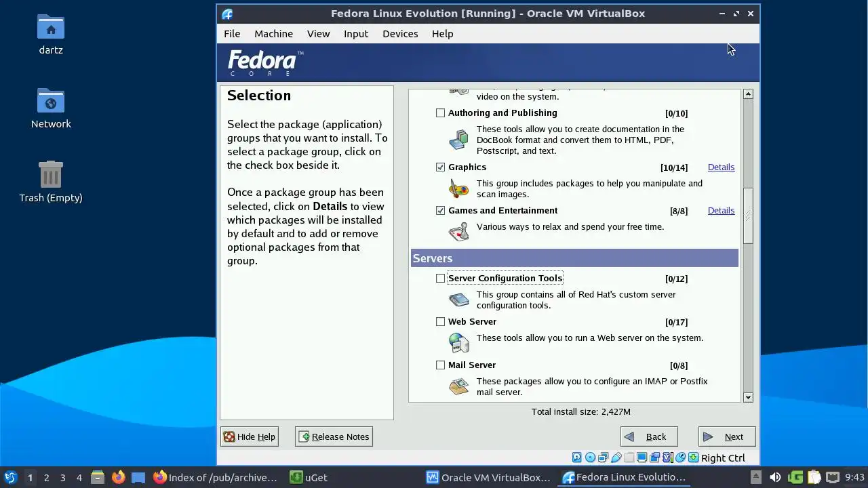Click the Right Ctrl host key label
The width and height of the screenshot is (868, 488).
point(723,458)
